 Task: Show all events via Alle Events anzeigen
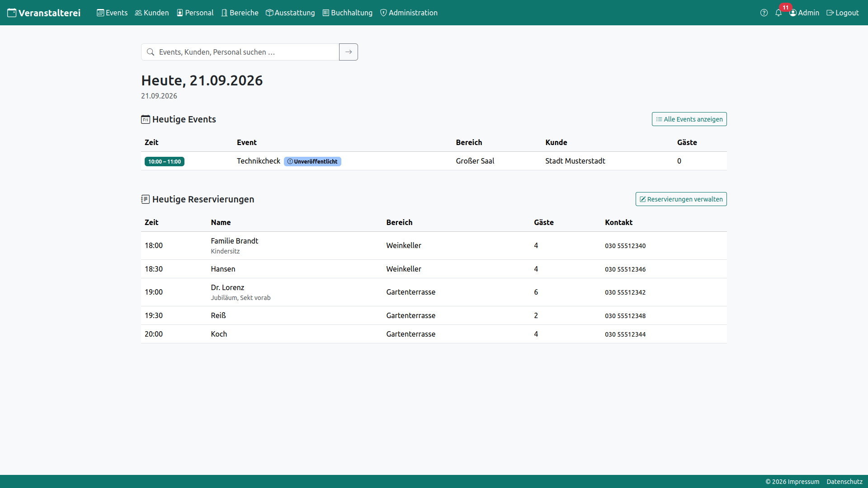click(x=689, y=119)
